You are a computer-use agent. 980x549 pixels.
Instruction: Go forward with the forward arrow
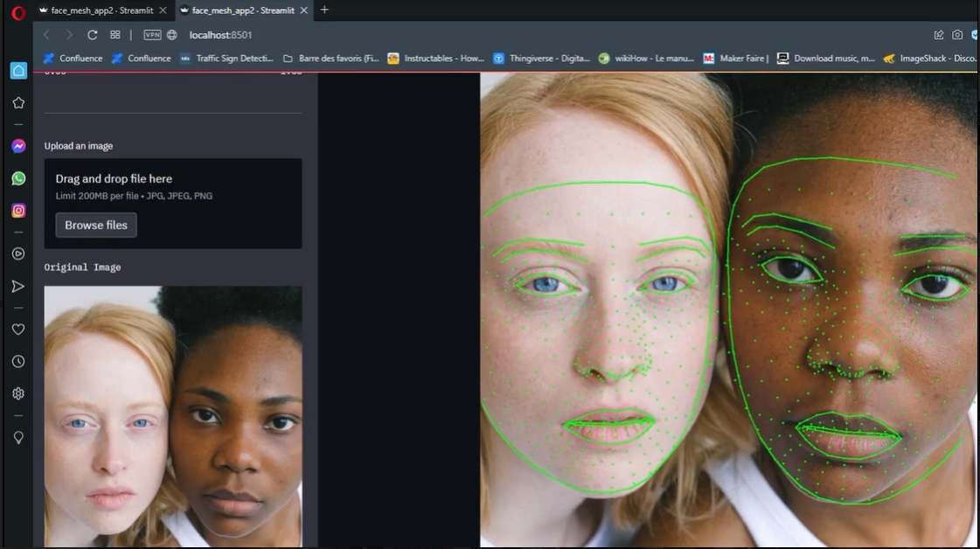(69, 35)
